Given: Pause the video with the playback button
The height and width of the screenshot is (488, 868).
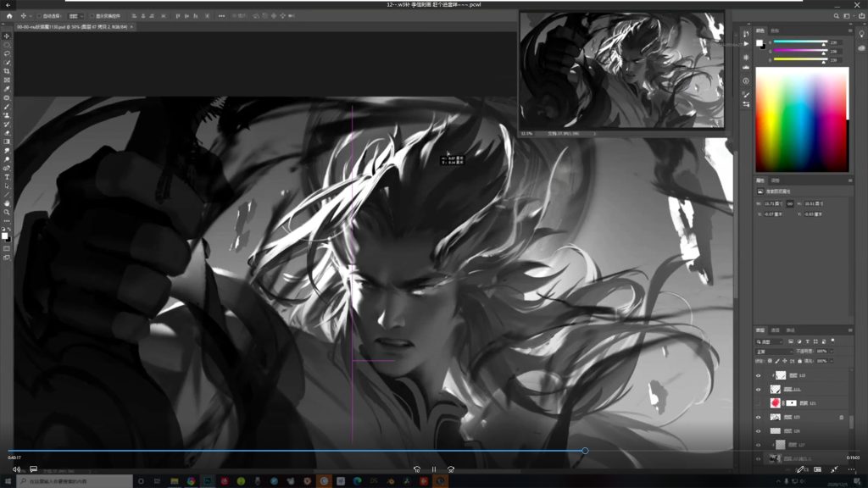Looking at the screenshot, I should [434, 469].
